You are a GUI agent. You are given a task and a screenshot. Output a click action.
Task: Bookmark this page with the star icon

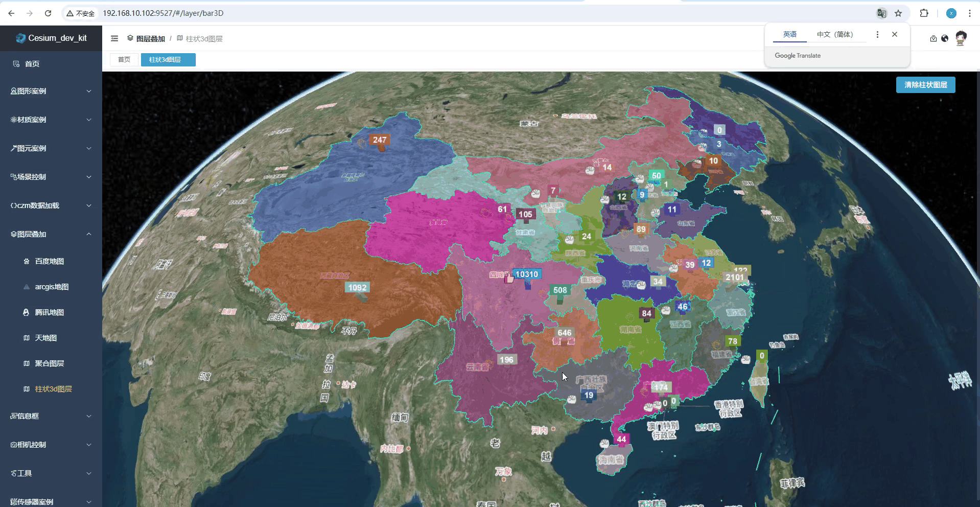(898, 13)
